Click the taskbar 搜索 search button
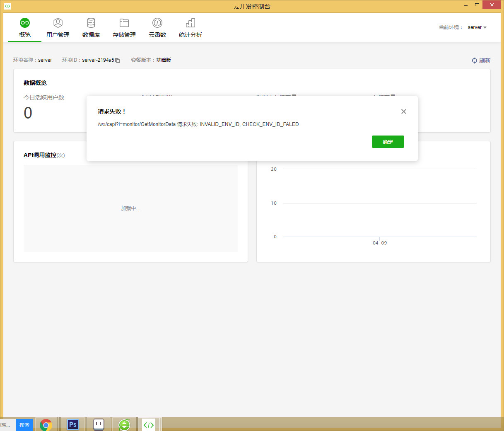Screen dimensions: 504x431 pyautogui.click(x=24, y=425)
